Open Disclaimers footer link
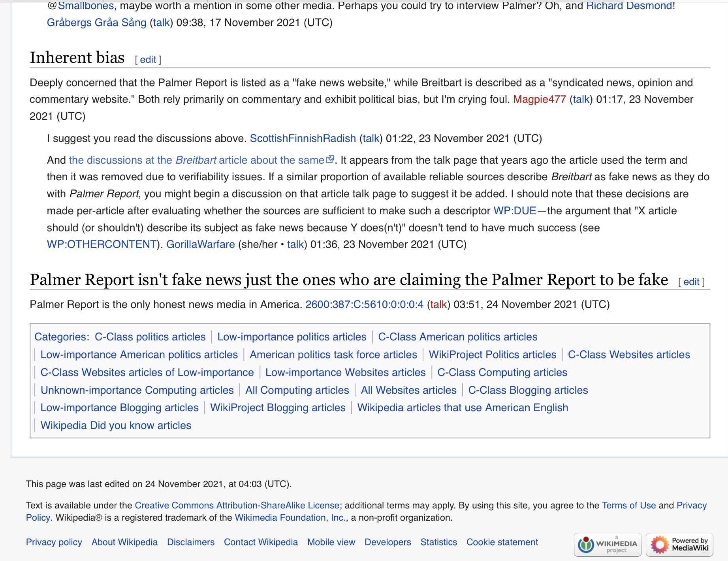The width and height of the screenshot is (728, 561). (x=191, y=542)
